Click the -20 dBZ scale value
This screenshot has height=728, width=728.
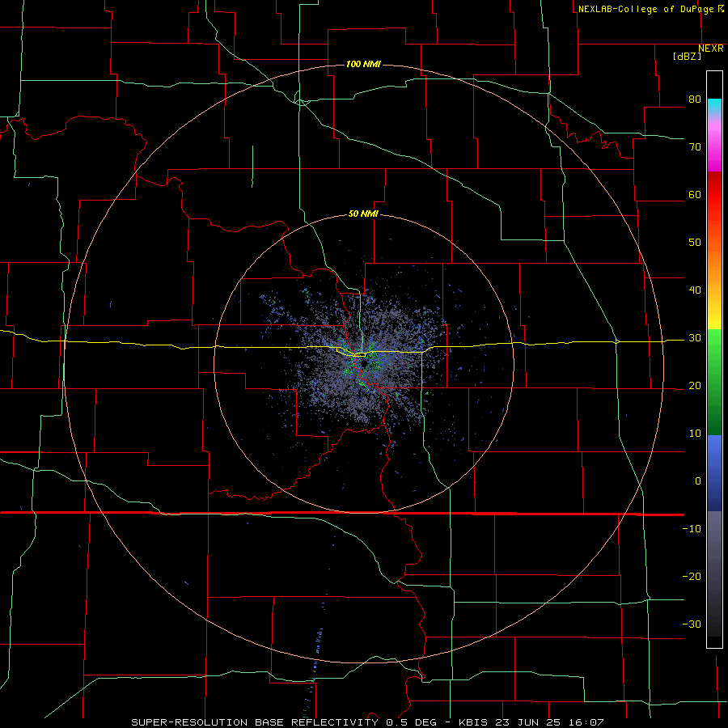(692, 577)
